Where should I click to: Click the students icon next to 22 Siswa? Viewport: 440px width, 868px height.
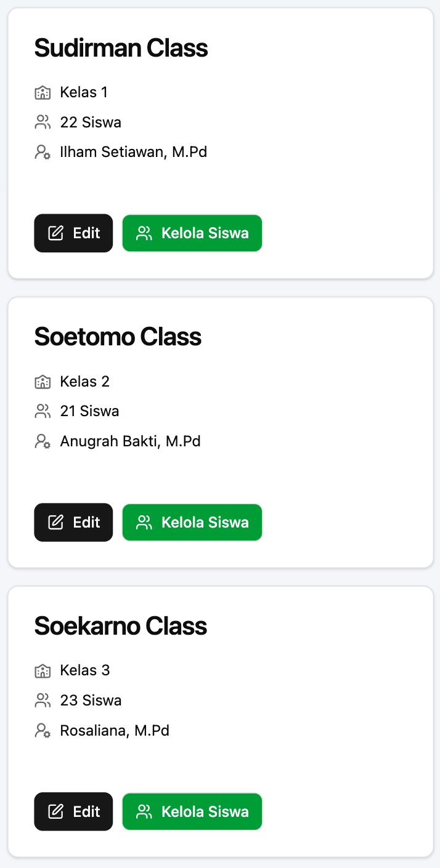pyautogui.click(x=42, y=123)
